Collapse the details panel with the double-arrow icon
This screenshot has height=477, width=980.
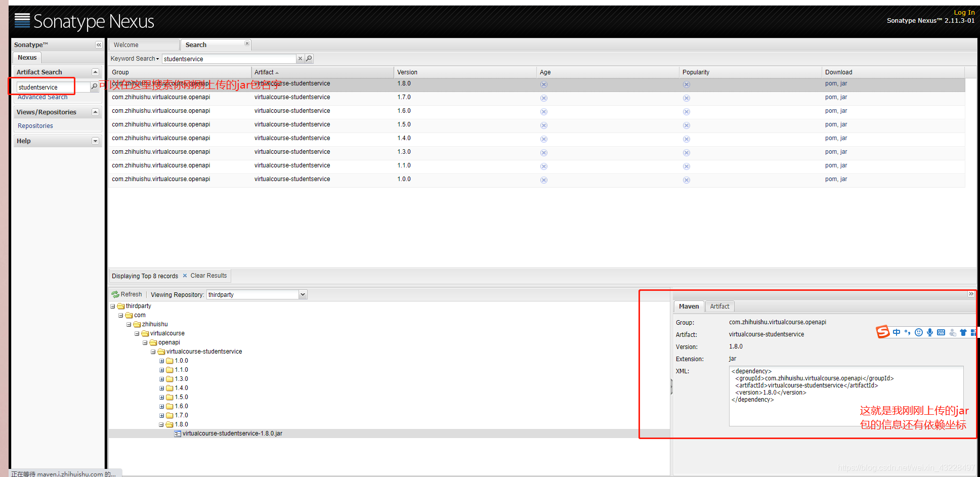(971, 294)
